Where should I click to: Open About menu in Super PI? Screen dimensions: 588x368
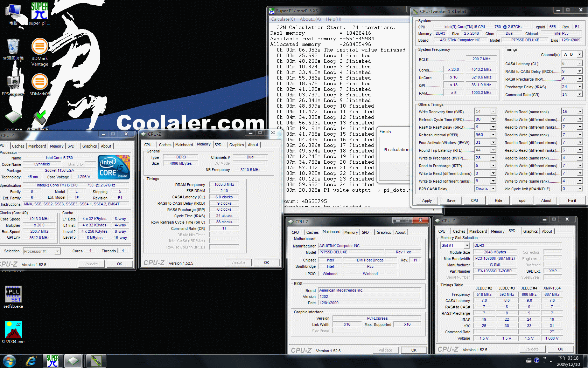pyautogui.click(x=310, y=19)
